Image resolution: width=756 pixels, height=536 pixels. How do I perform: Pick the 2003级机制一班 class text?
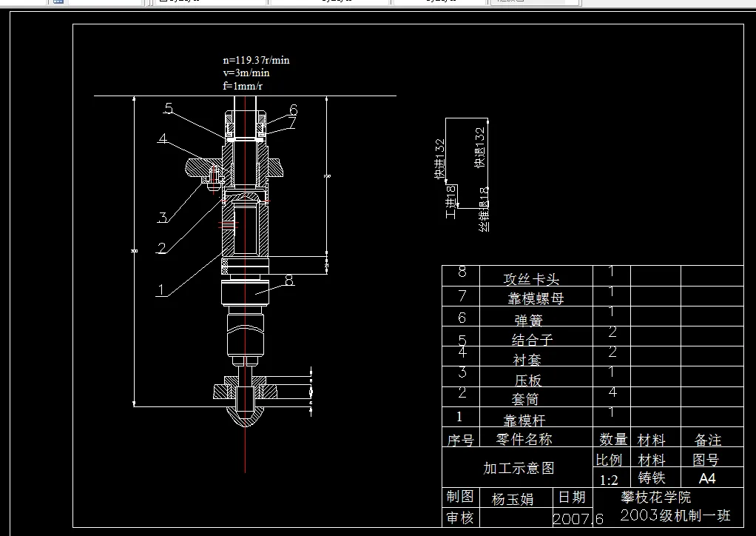tap(675, 516)
